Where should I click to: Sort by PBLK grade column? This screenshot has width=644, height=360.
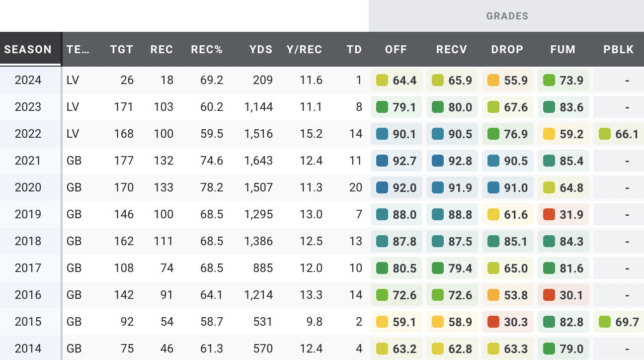pyautogui.click(x=619, y=49)
